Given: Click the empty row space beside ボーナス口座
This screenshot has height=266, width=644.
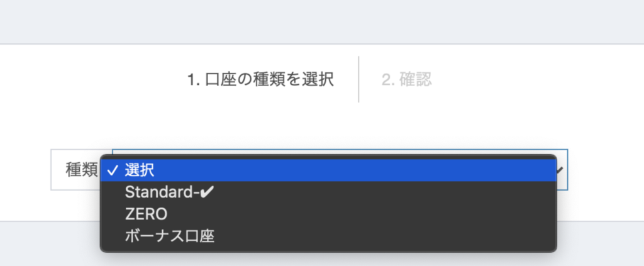Looking at the screenshot, I should (386, 236).
